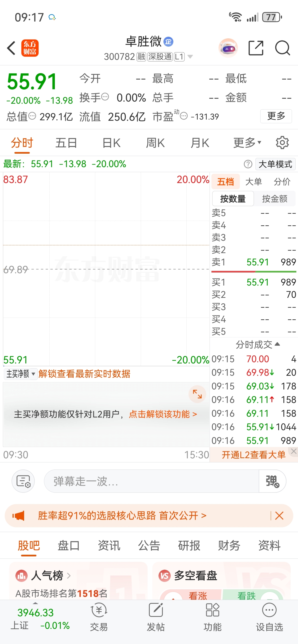Switch to the 五日 chart tab
Screen dimensions: 298x644
[66, 143]
